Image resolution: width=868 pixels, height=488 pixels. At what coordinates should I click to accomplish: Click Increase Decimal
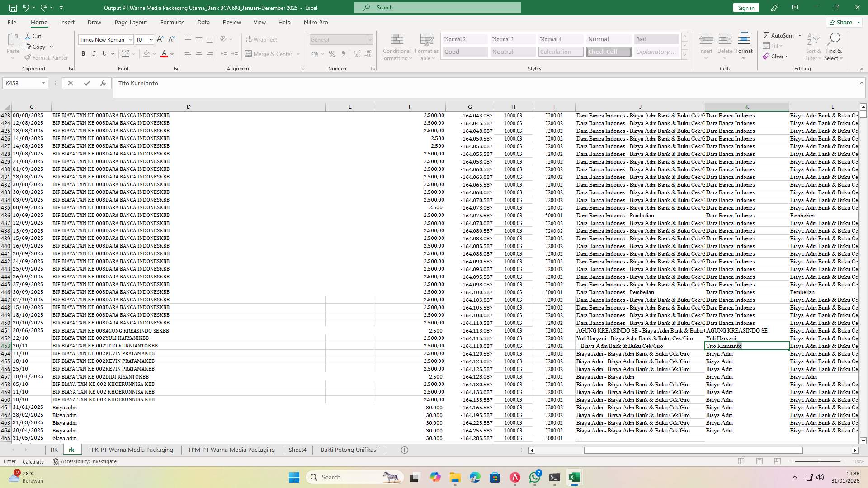(357, 53)
